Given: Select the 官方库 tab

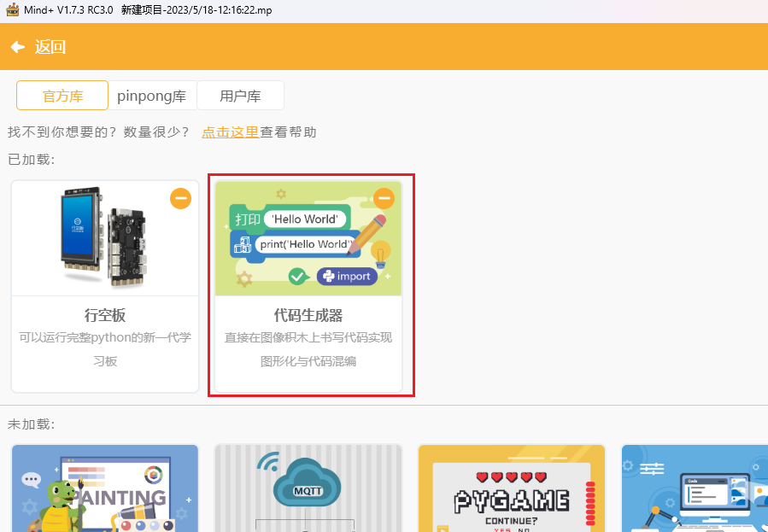Looking at the screenshot, I should click(x=62, y=96).
